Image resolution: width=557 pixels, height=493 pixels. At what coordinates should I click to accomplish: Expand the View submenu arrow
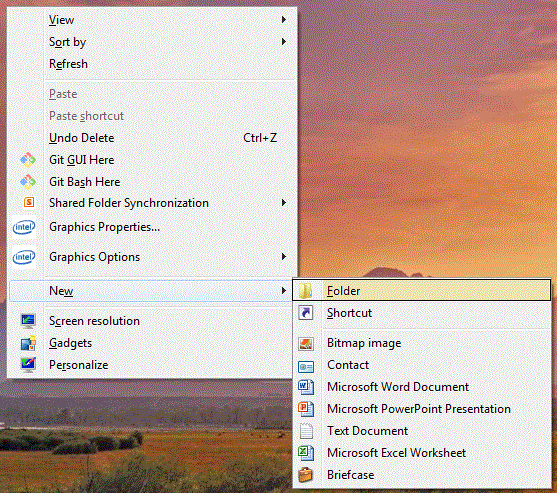point(283,20)
